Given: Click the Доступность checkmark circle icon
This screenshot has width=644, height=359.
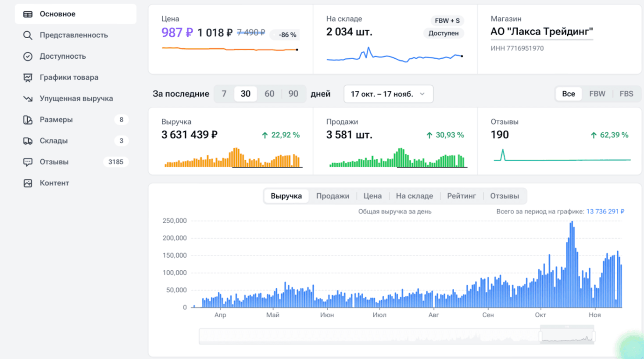Looking at the screenshot, I should [28, 56].
